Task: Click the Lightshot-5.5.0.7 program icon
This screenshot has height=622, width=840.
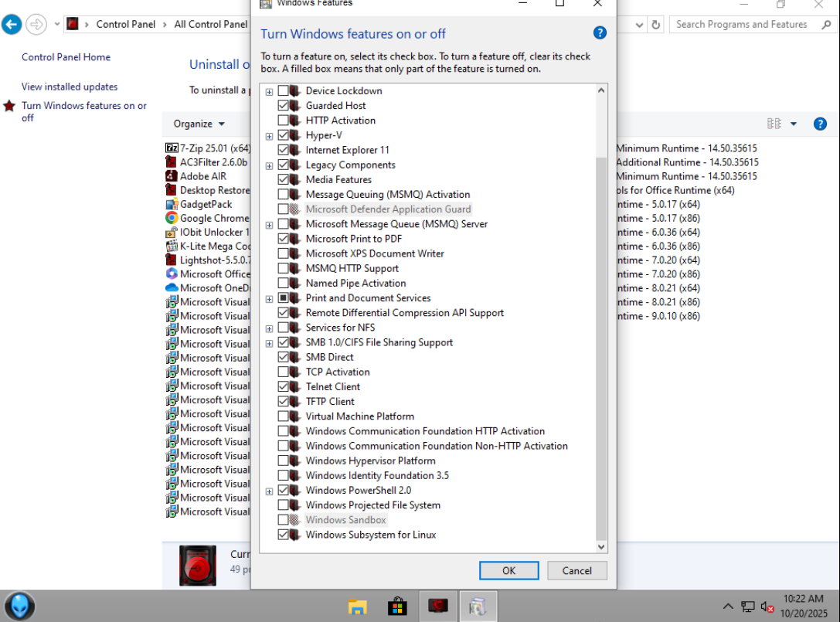Action: coord(172,260)
